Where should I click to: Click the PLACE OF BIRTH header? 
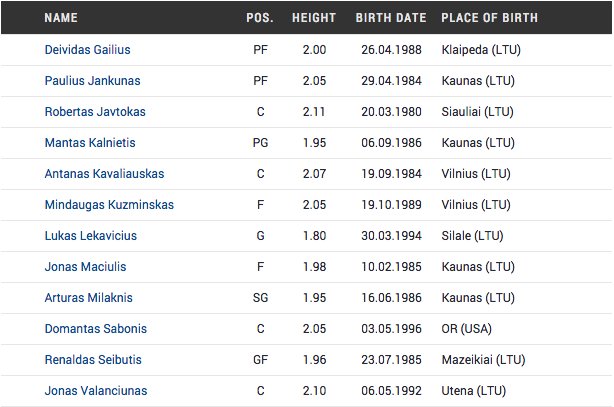coord(490,18)
